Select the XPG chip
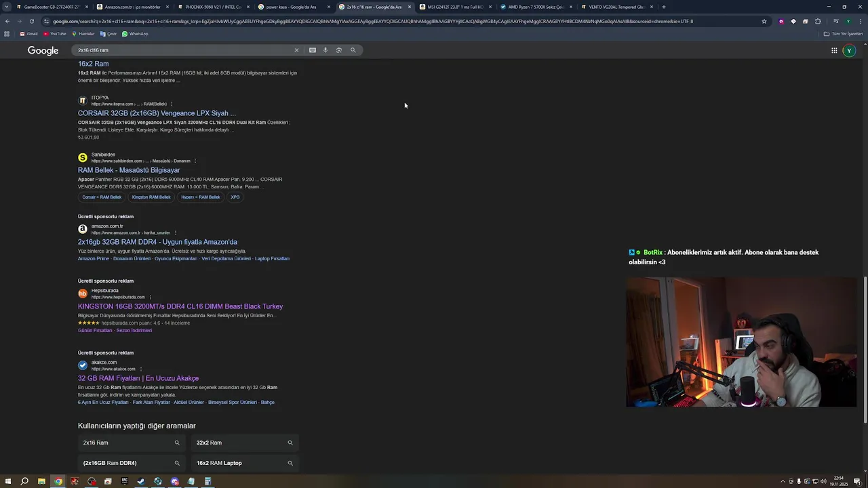 235,197
